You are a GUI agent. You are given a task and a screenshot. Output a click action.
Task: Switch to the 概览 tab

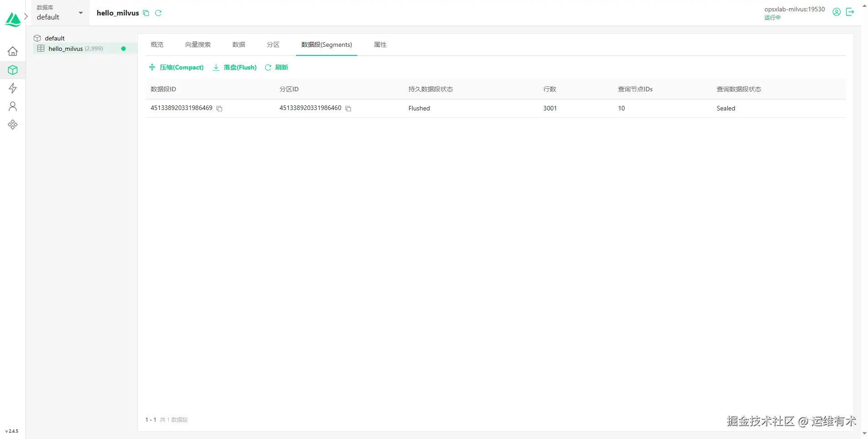click(x=157, y=45)
